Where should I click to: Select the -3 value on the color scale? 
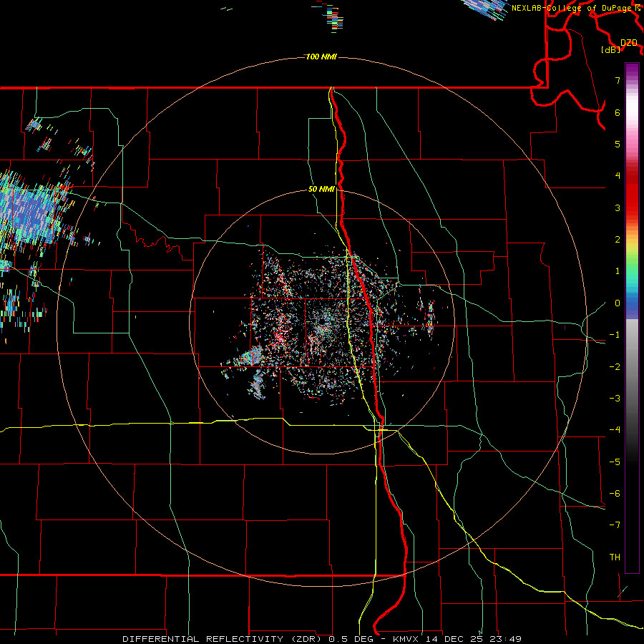615,399
